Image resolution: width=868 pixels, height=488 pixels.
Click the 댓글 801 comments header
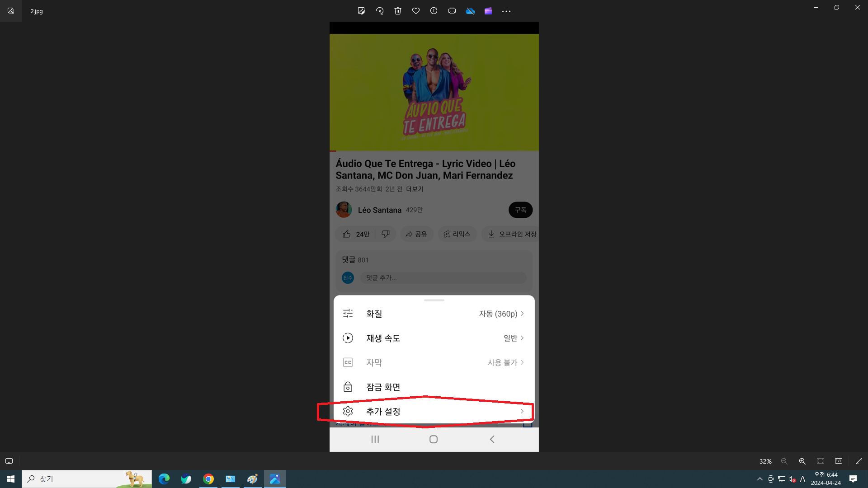(x=355, y=260)
